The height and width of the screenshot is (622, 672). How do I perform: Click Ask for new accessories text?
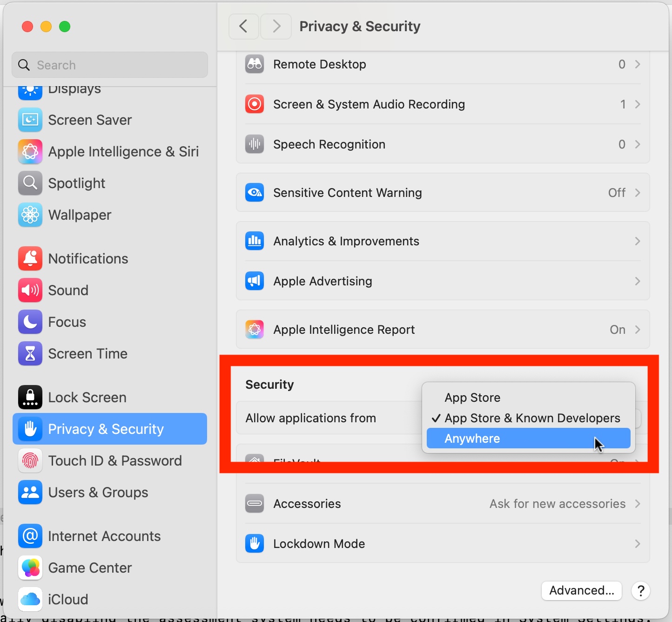[x=558, y=504]
